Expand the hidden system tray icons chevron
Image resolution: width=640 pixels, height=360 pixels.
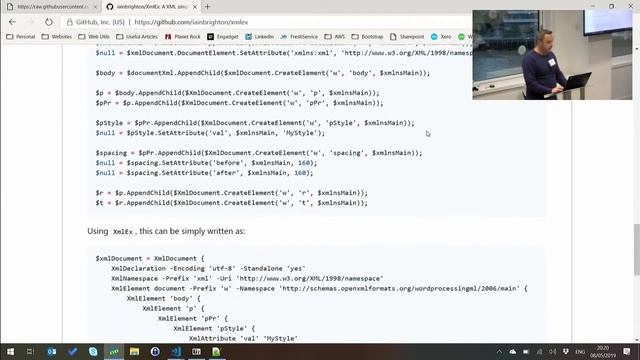499,352
